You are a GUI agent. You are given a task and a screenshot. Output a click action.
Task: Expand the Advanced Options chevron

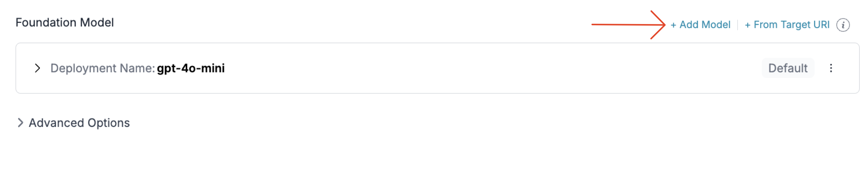pyautogui.click(x=20, y=123)
